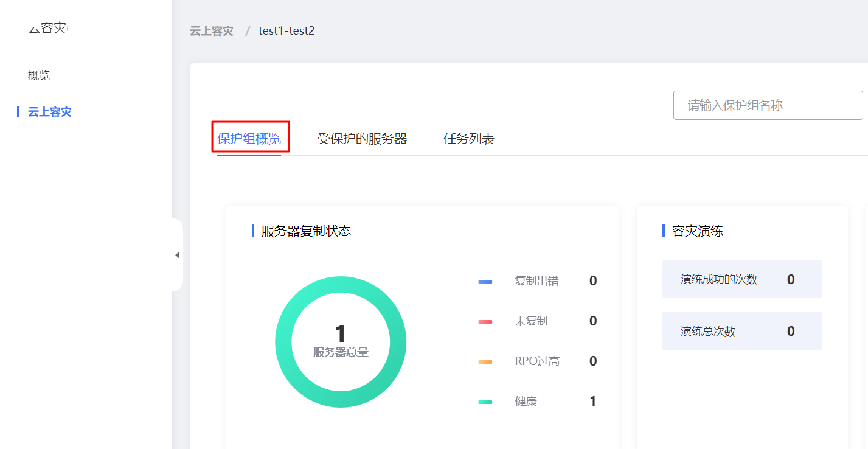This screenshot has width=868, height=449.
Task: Select the 演练总次数 statistic card
Action: click(742, 331)
